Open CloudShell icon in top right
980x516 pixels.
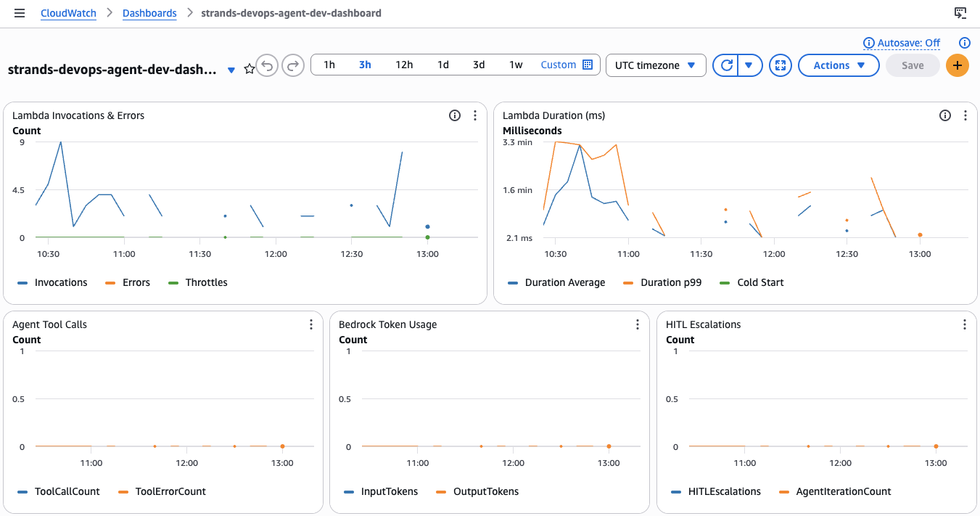coord(960,13)
